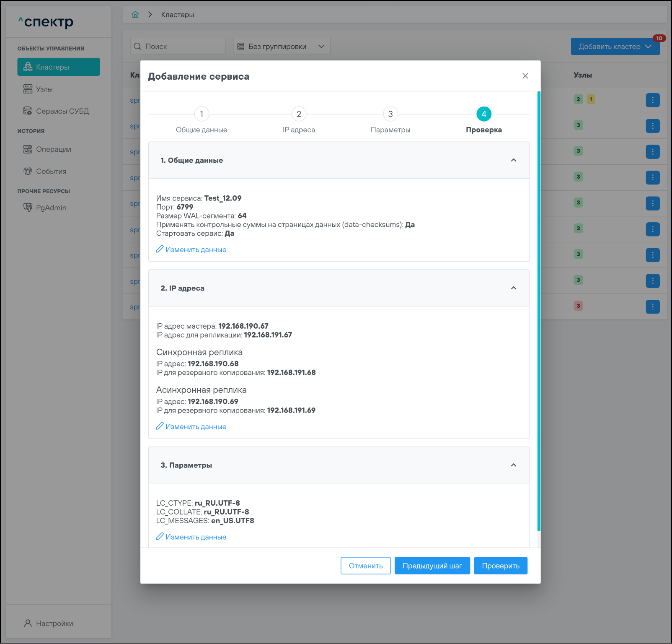Collapse the '2. IP адреса' section

tap(513, 288)
